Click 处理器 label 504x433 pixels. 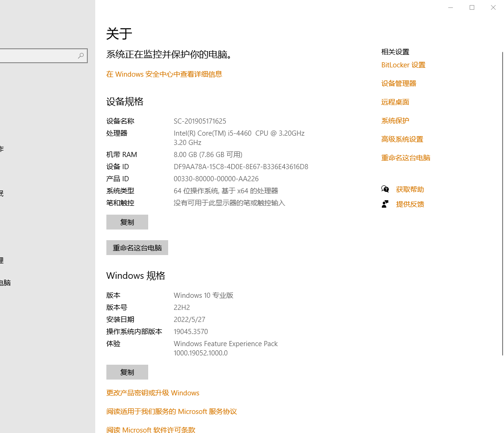(x=117, y=133)
